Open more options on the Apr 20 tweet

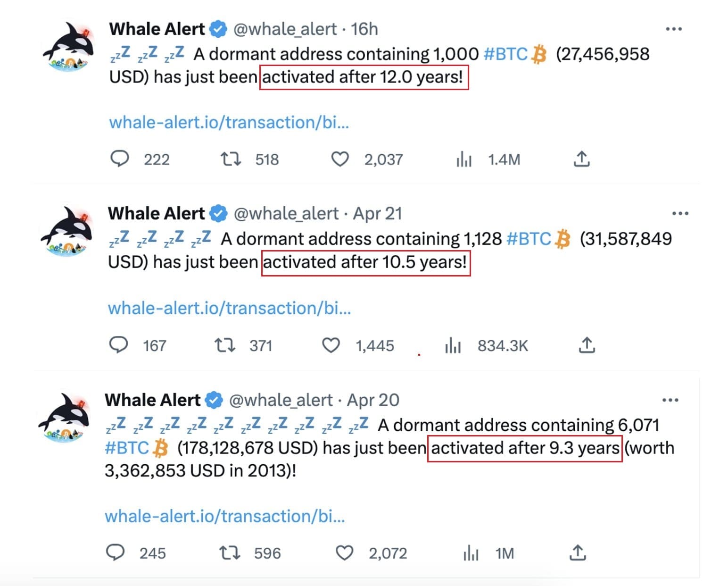pyautogui.click(x=670, y=400)
